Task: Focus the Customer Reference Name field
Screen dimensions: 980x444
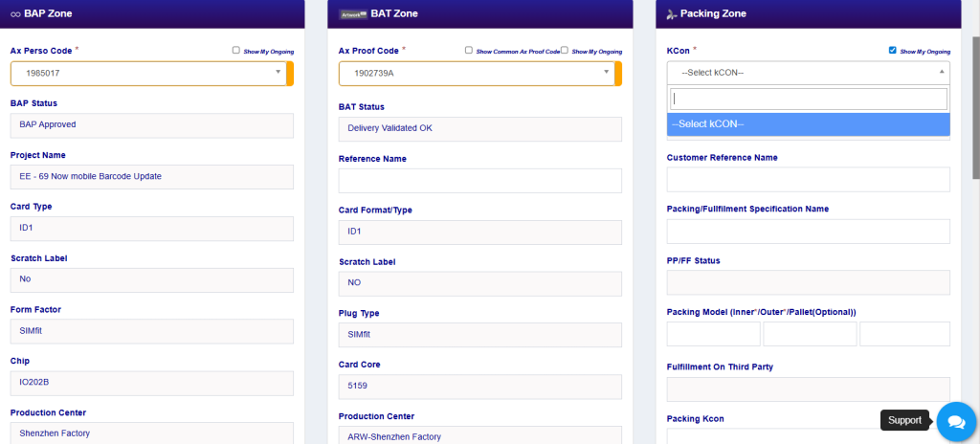Action: [808, 180]
